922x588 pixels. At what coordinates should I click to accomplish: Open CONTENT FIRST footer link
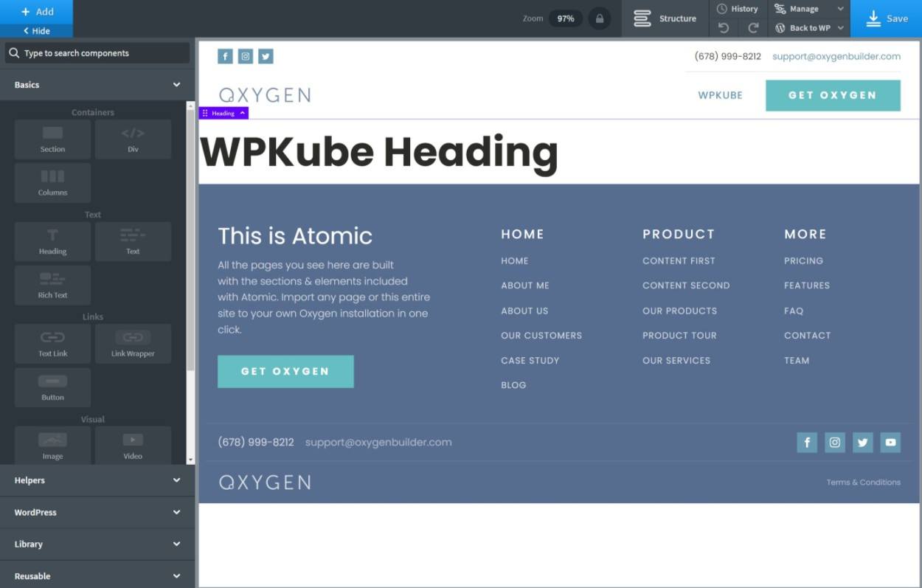679,260
